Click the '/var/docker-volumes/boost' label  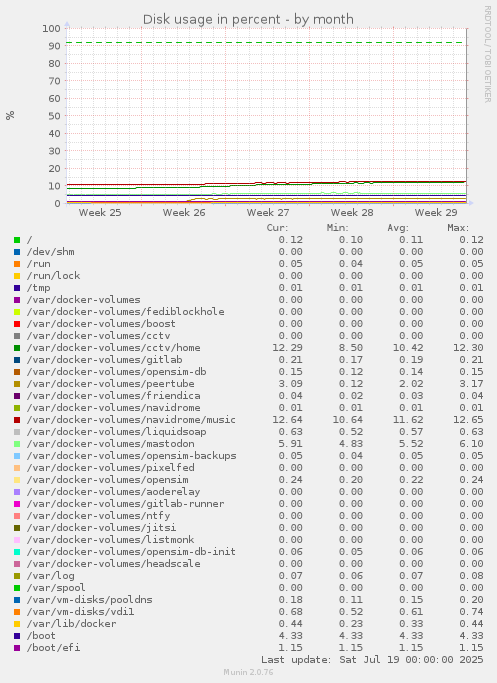[x=101, y=324]
